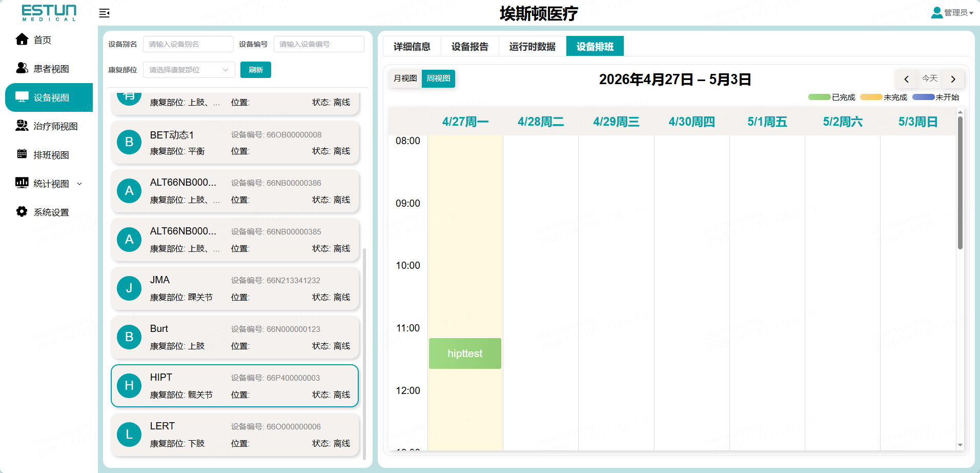Open the 康复部位 dropdown
This screenshot has height=473, width=980.
click(x=189, y=70)
